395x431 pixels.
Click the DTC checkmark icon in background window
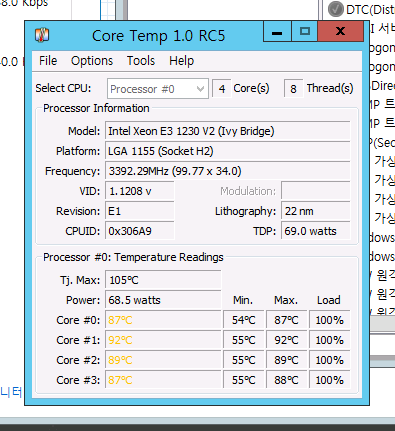tap(336, 9)
